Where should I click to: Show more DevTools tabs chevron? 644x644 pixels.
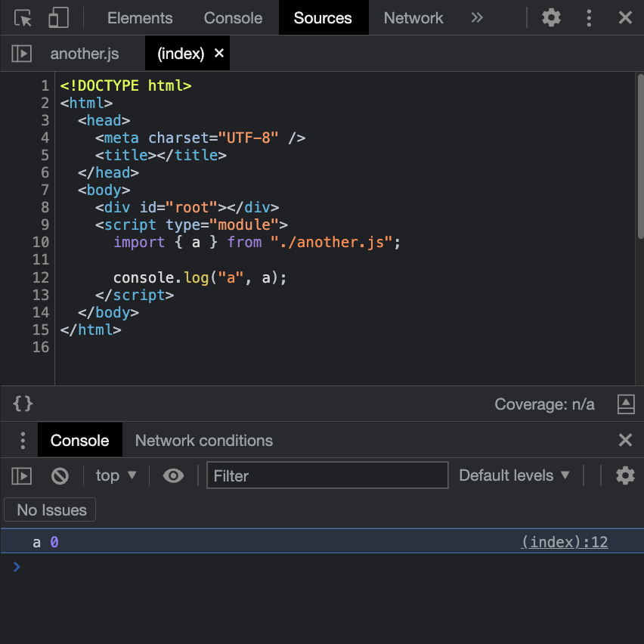(477, 17)
